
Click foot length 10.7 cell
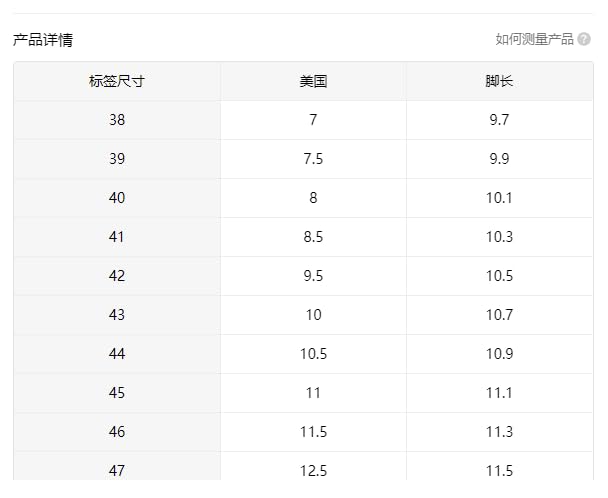[499, 315]
